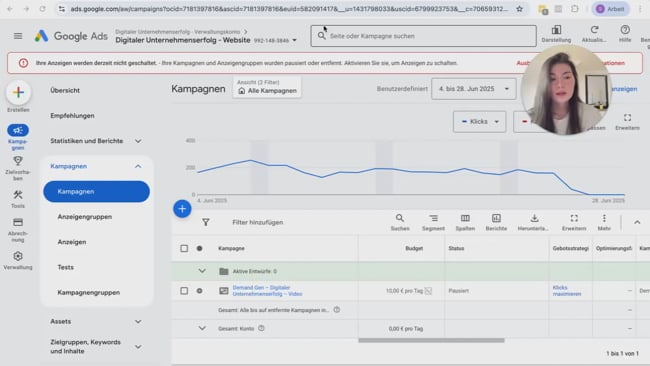This screenshot has height=366, width=650.
Task: Open the main hamburger menu
Action: 18,36
